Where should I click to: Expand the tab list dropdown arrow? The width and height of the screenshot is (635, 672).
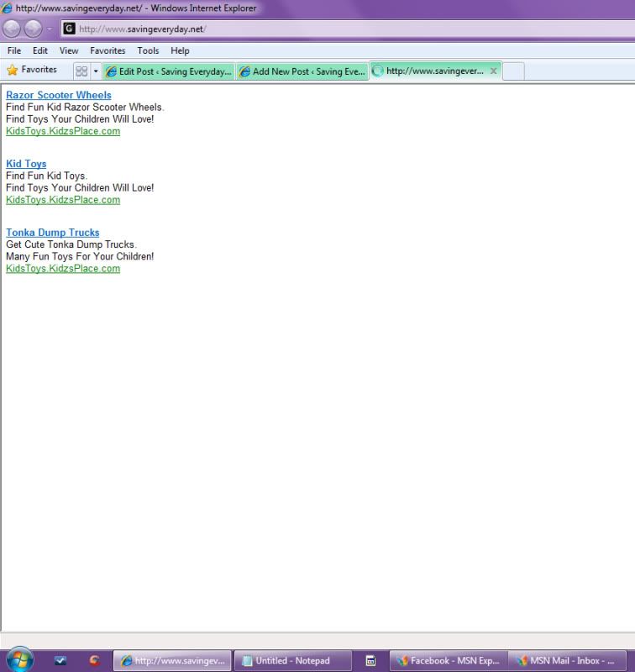[x=95, y=71]
